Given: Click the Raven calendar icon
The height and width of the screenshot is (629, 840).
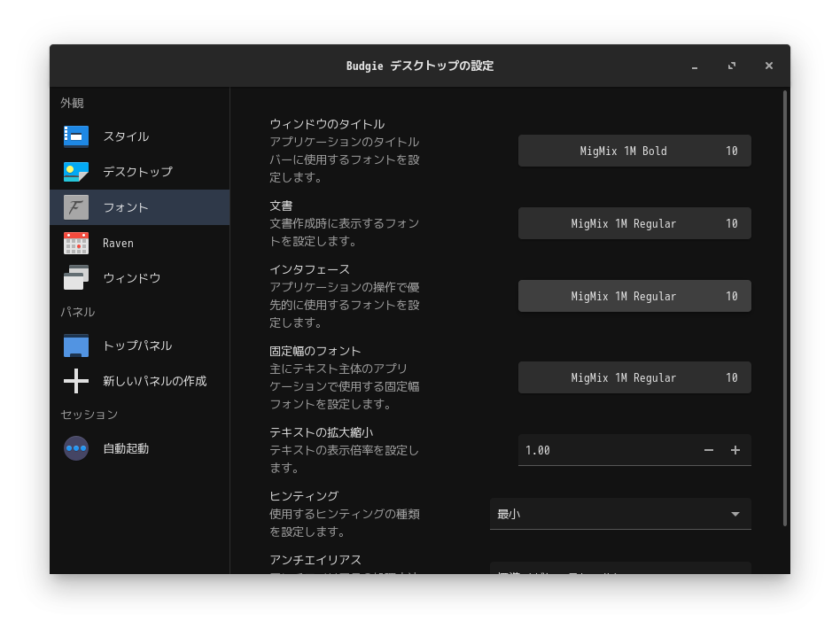Looking at the screenshot, I should 76,243.
